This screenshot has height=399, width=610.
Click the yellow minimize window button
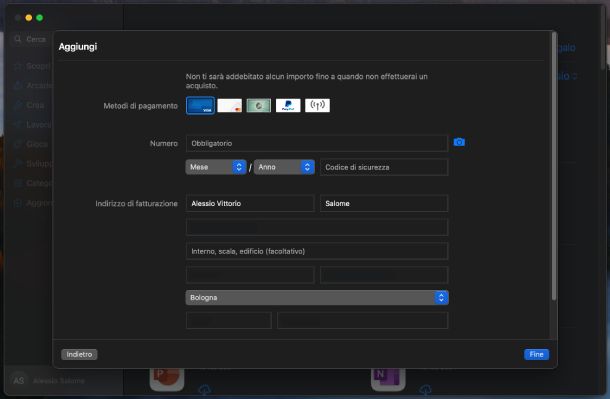point(29,18)
